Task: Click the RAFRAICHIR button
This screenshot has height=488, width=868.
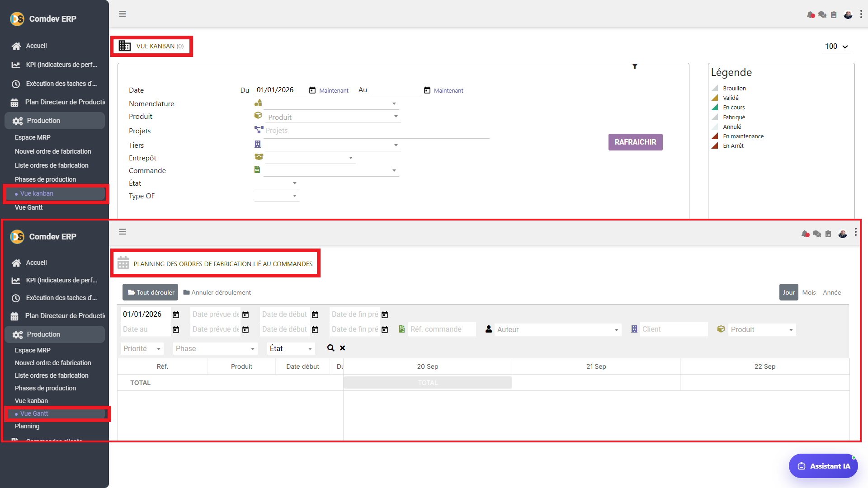Action: tap(635, 142)
